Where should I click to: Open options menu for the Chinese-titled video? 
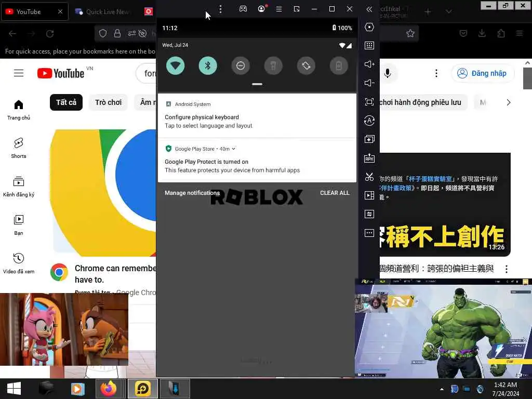coord(506,269)
